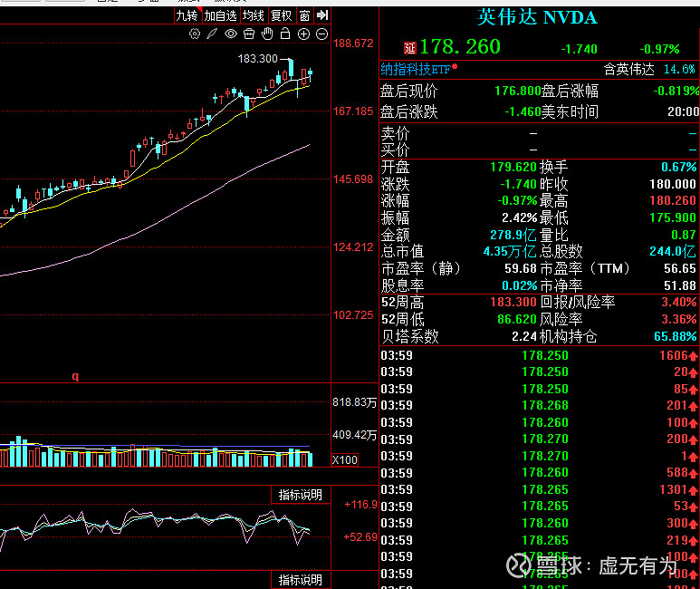
Task: Click the 换手 value 0.67%
Action: (678, 167)
